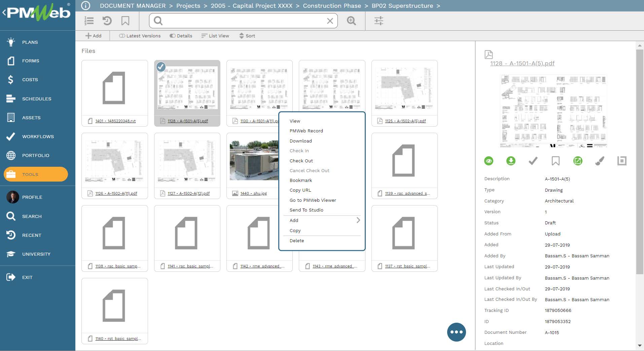
Task: Click the green eye view icon
Action: coord(489,161)
